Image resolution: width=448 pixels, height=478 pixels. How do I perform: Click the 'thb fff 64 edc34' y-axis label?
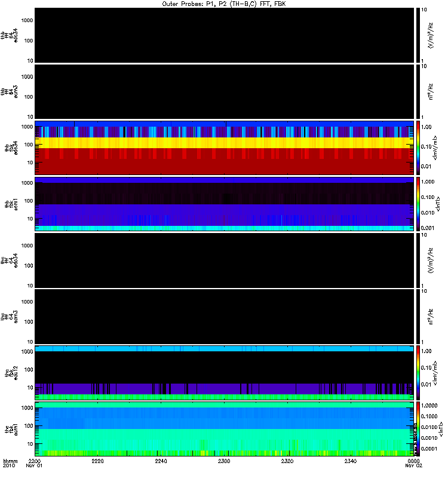click(9, 35)
